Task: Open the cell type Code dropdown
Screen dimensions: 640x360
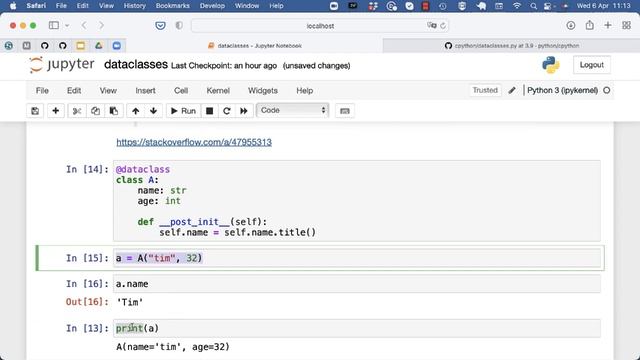Action: (293, 110)
